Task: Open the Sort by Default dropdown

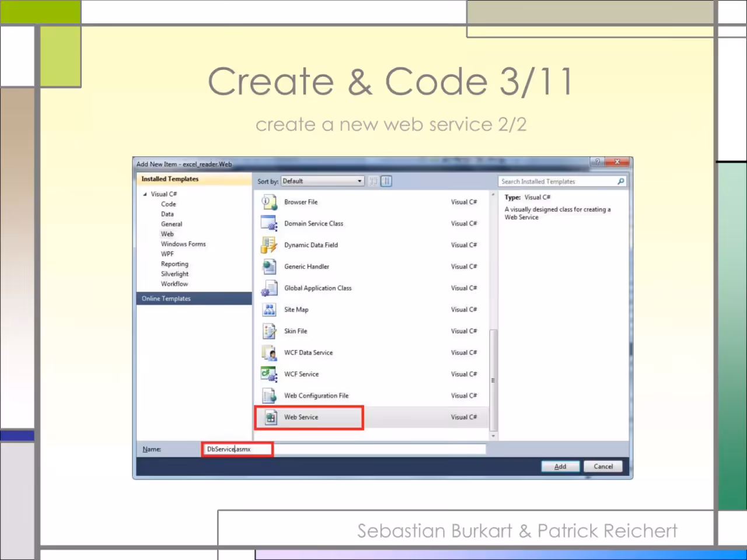Action: point(323,181)
